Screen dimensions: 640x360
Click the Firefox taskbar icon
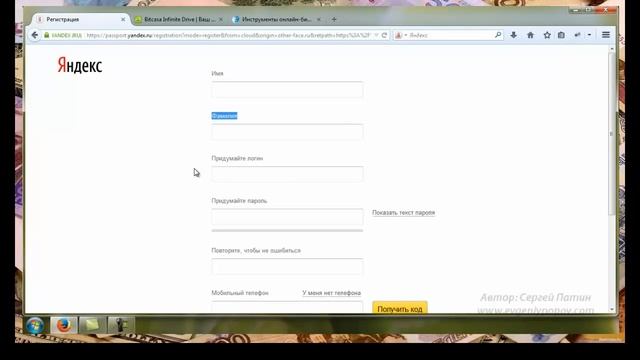pyautogui.click(x=63, y=325)
